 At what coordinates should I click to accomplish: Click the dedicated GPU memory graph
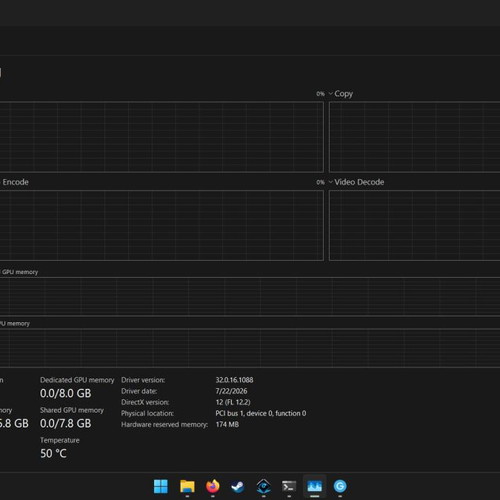click(x=250, y=296)
